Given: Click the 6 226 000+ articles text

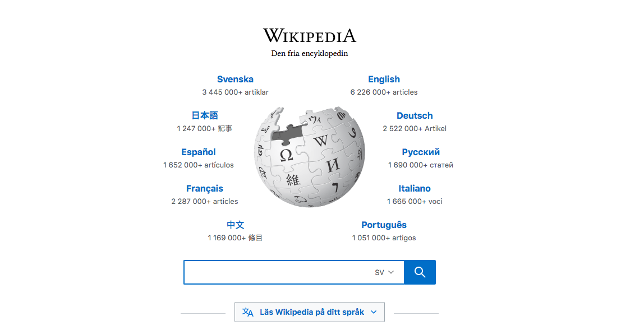Looking at the screenshot, I should [x=384, y=92].
